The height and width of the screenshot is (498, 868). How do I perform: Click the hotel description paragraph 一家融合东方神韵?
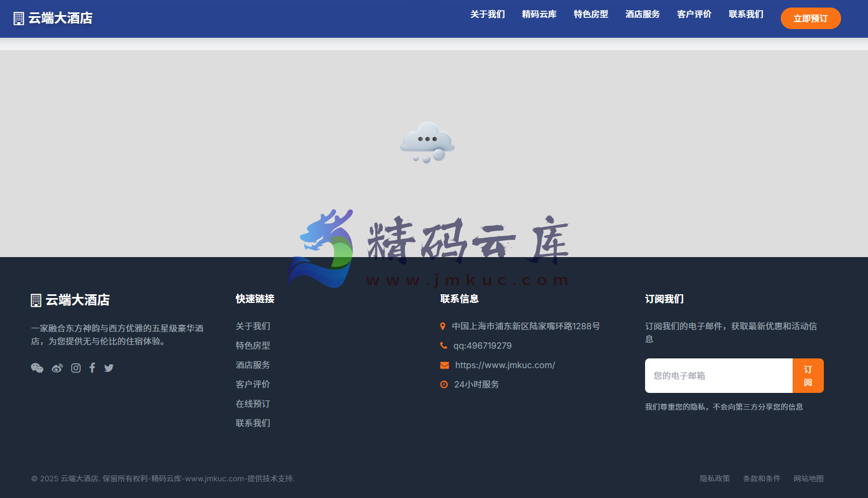click(117, 335)
